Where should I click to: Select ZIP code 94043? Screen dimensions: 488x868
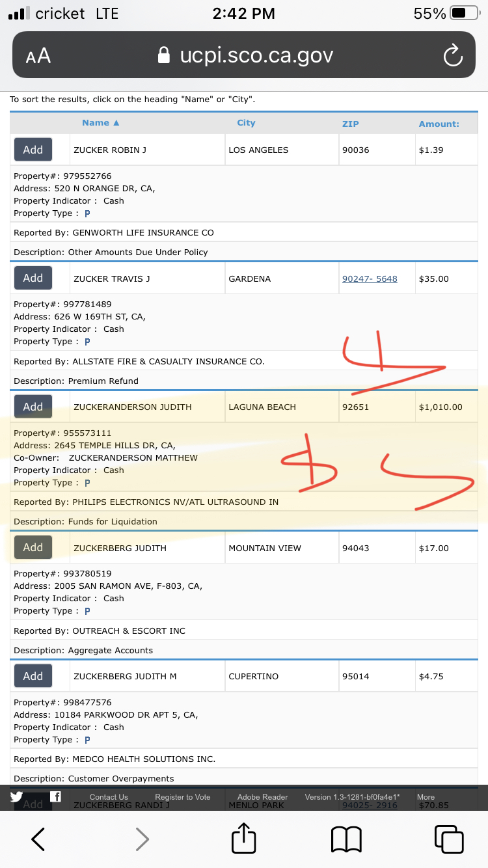[x=355, y=548]
